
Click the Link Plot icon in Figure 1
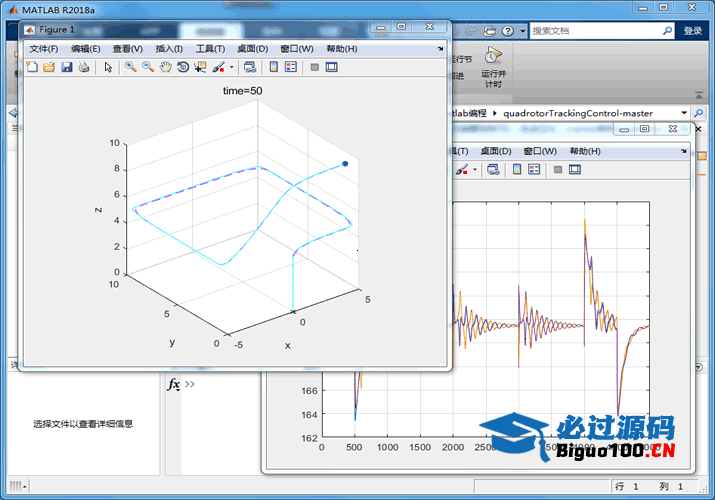(250, 67)
